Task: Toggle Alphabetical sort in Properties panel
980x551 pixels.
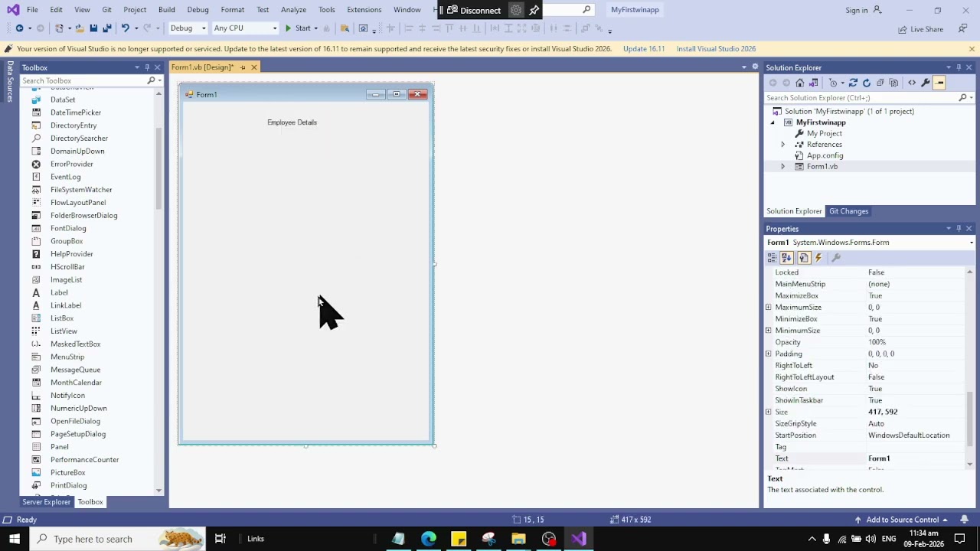Action: coord(786,258)
